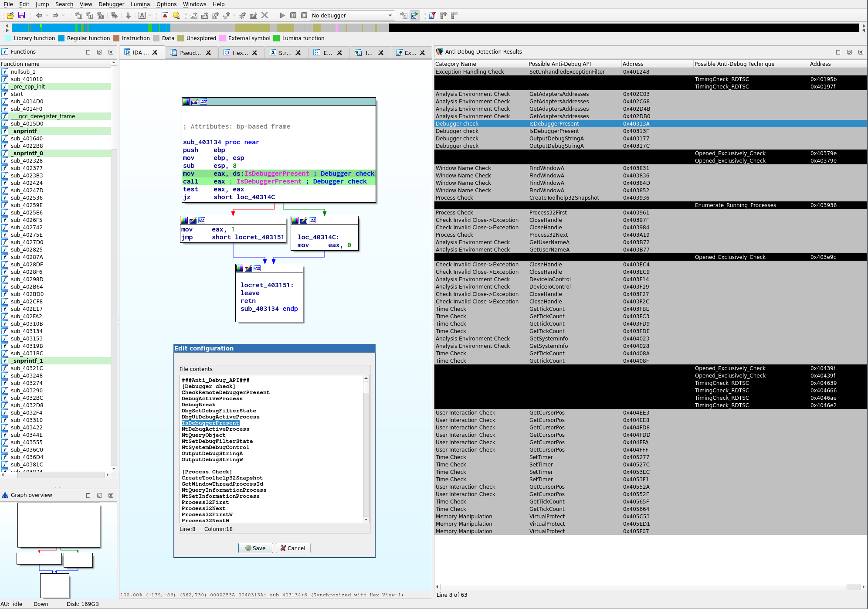Open the No debugger dropdown
868x609 pixels.
(x=352, y=15)
